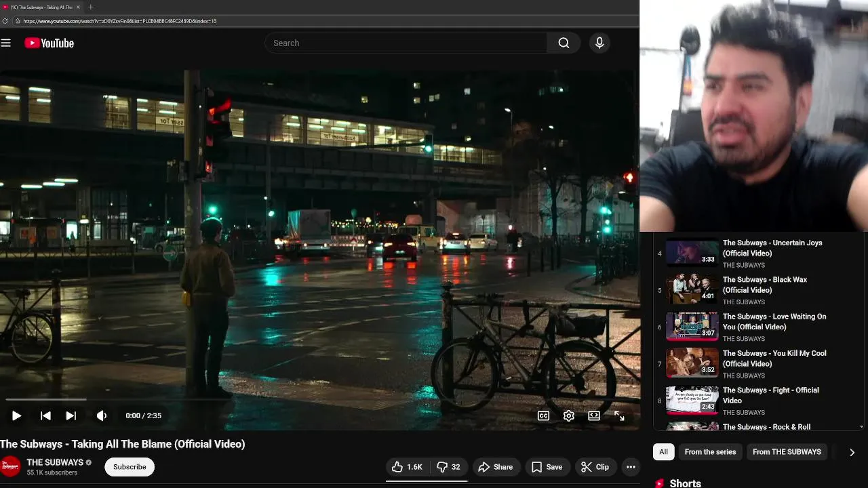
Task: Open Fight - Official Video thumbnail
Action: coord(692,399)
